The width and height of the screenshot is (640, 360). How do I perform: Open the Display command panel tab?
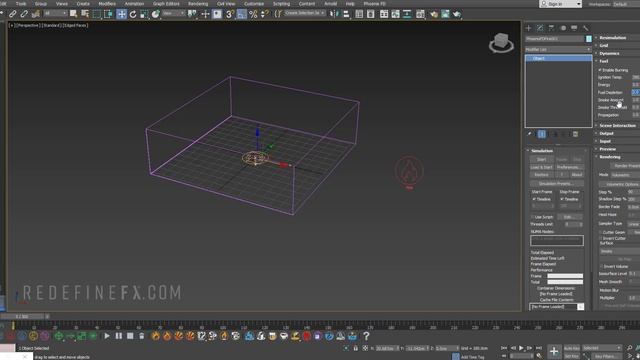click(x=574, y=28)
